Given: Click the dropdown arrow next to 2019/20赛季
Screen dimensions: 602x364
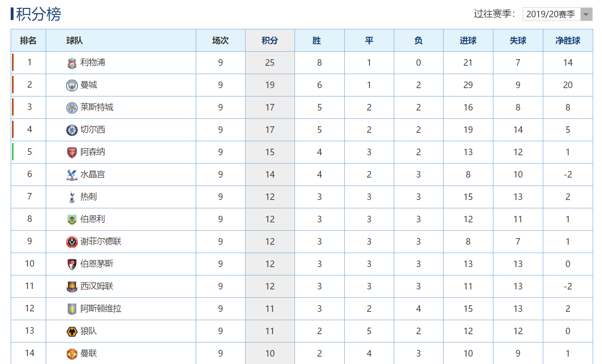Looking at the screenshot, I should pos(587,14).
